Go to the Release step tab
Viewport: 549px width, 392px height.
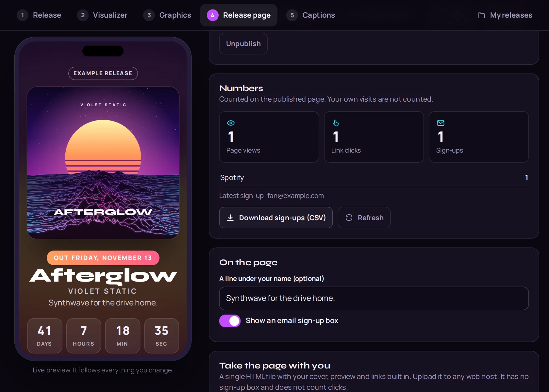[39, 15]
